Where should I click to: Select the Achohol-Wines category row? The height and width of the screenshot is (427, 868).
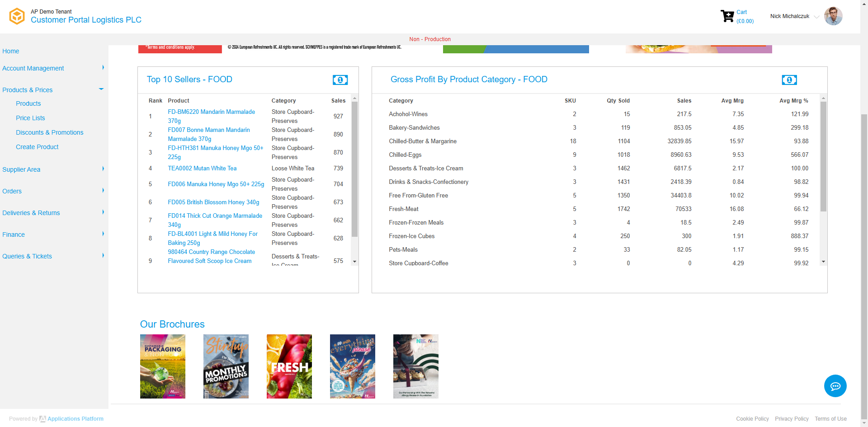click(x=599, y=114)
